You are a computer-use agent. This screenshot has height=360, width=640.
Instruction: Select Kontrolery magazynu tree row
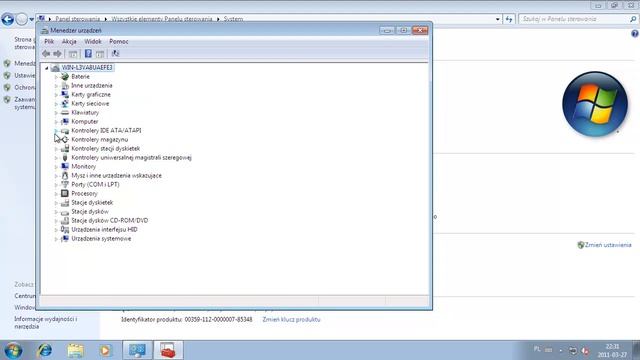coord(99,139)
